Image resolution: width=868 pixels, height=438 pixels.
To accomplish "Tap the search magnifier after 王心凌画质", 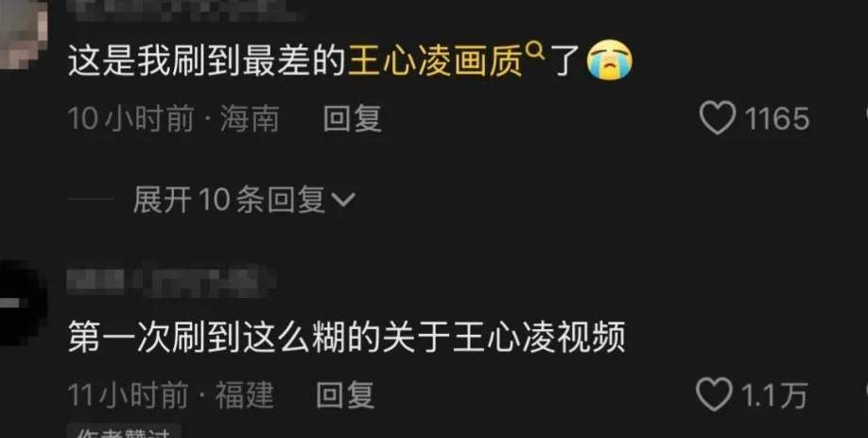I will coord(535,50).
